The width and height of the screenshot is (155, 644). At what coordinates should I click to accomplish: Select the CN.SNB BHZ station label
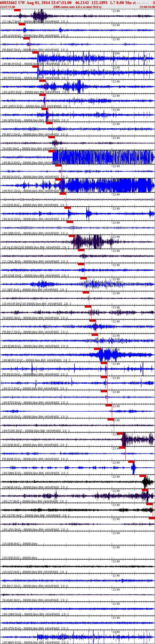point(20,544)
